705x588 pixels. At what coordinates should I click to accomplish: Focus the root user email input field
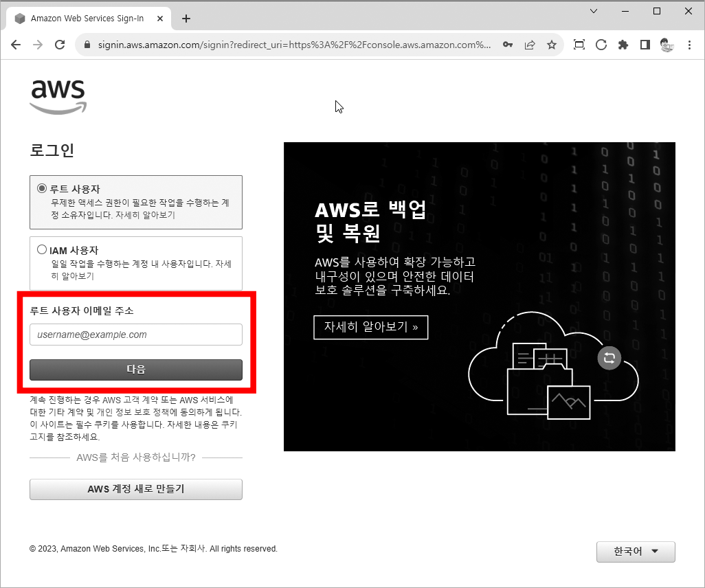tap(136, 335)
